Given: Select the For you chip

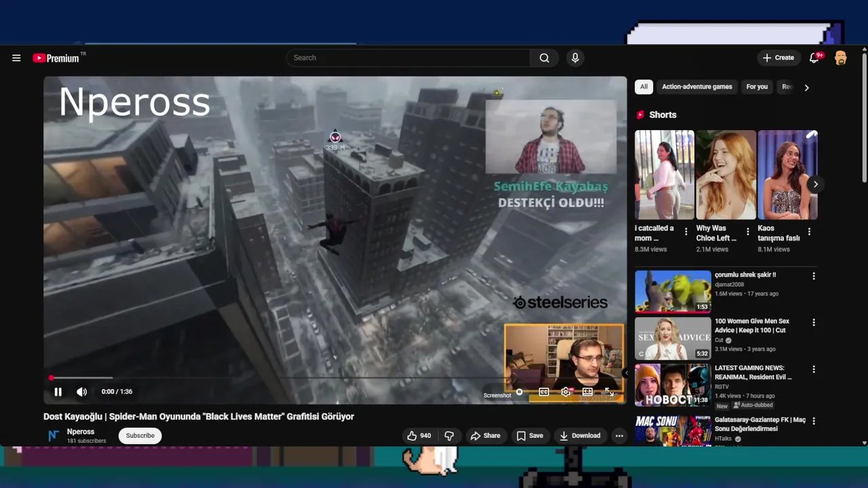Looking at the screenshot, I should (757, 87).
